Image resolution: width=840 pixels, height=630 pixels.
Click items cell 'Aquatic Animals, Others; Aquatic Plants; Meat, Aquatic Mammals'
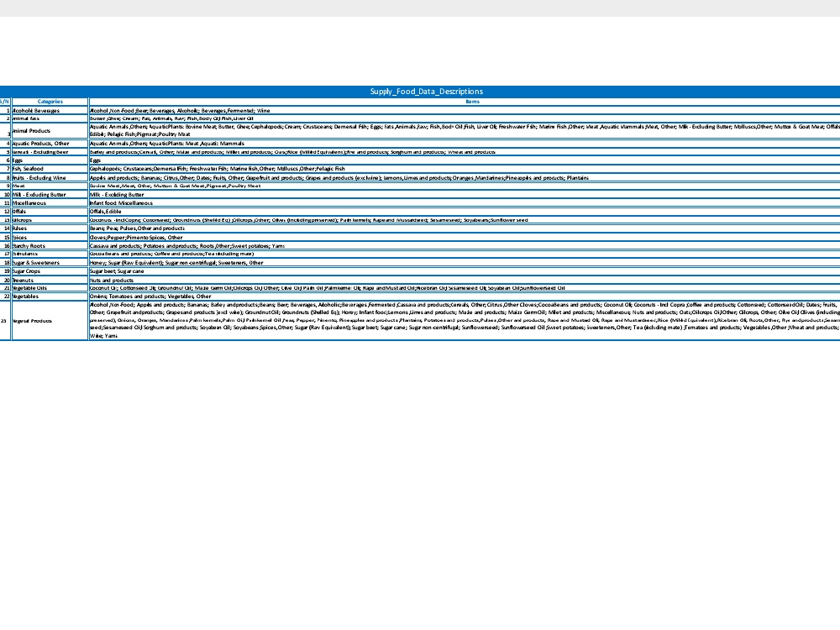tap(465, 144)
